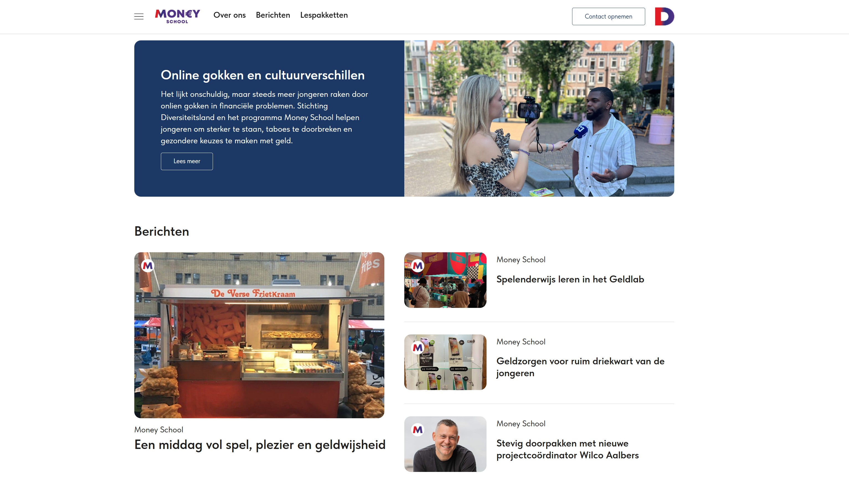Click M badge on Wilco Aalbers photo
Viewport: 849px width, 504px height.
coord(418,430)
